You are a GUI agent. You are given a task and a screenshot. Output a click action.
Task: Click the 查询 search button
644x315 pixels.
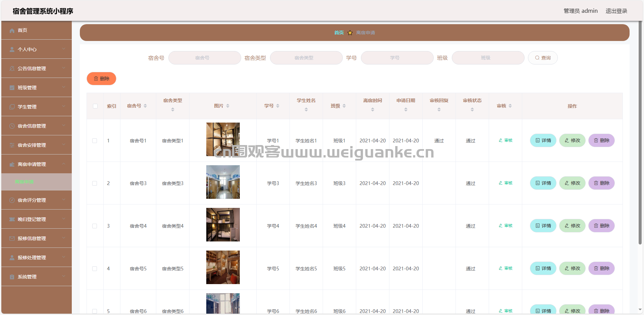[x=543, y=58]
